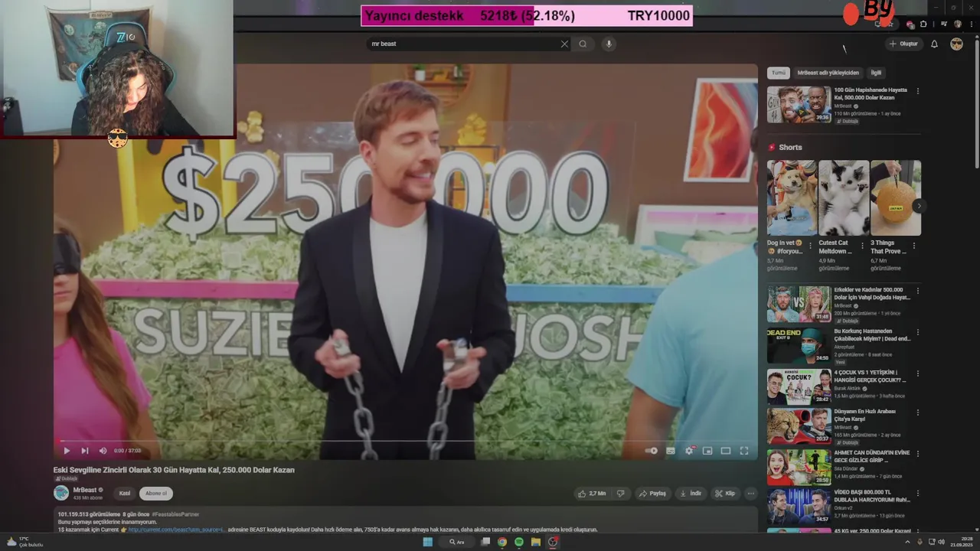Switch to miniplayer mode

[707, 451]
